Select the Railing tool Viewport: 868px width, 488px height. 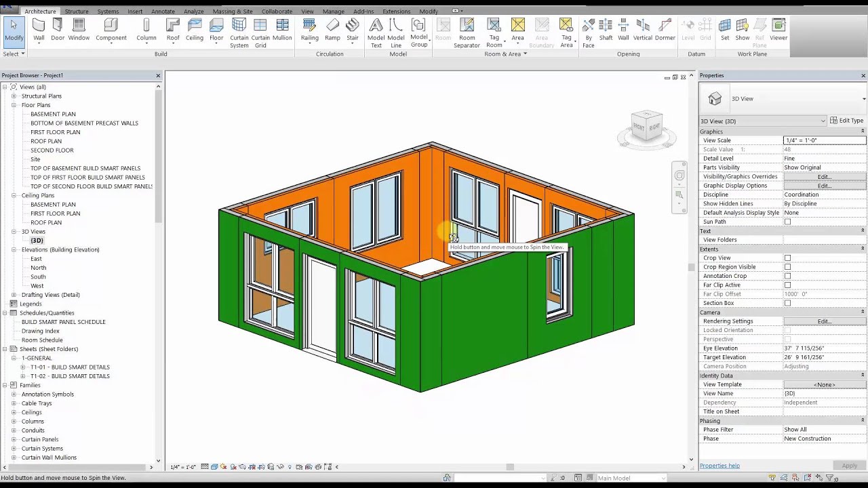coord(309,30)
